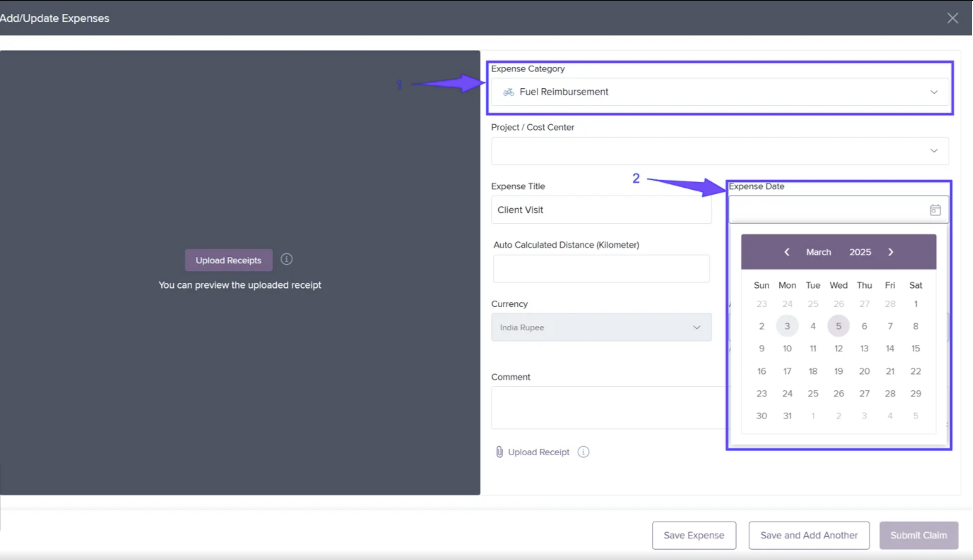This screenshot has height=560, width=973.
Task: Click info icon next to Upload Receipt link
Action: 583,452
